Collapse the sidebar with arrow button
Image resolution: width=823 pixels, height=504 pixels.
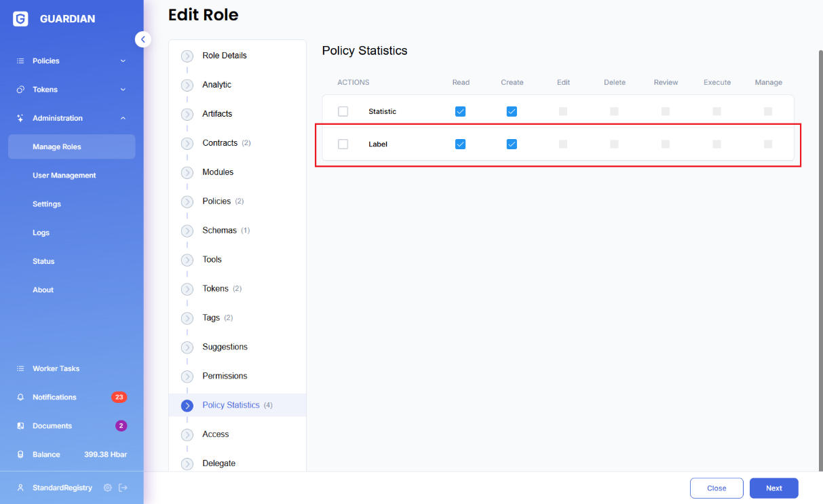tap(142, 39)
